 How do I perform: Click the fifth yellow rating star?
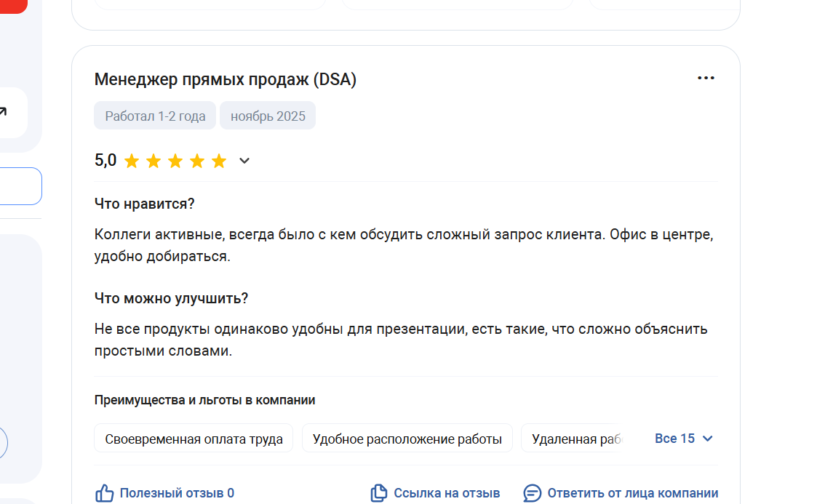(x=219, y=161)
